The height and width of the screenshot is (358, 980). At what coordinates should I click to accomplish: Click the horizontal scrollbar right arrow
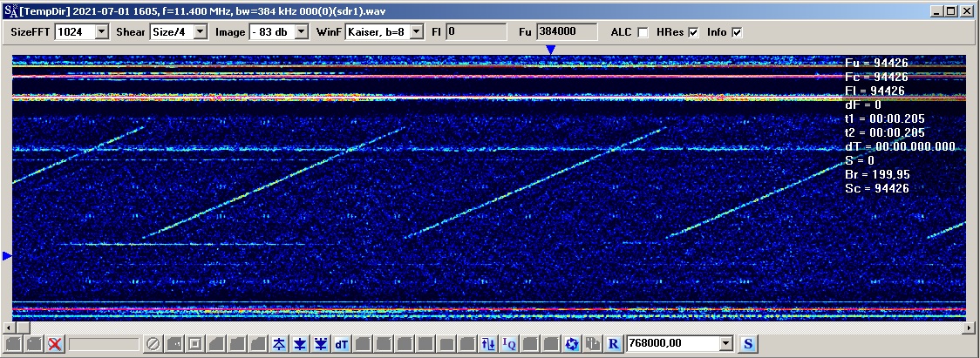click(x=970, y=328)
